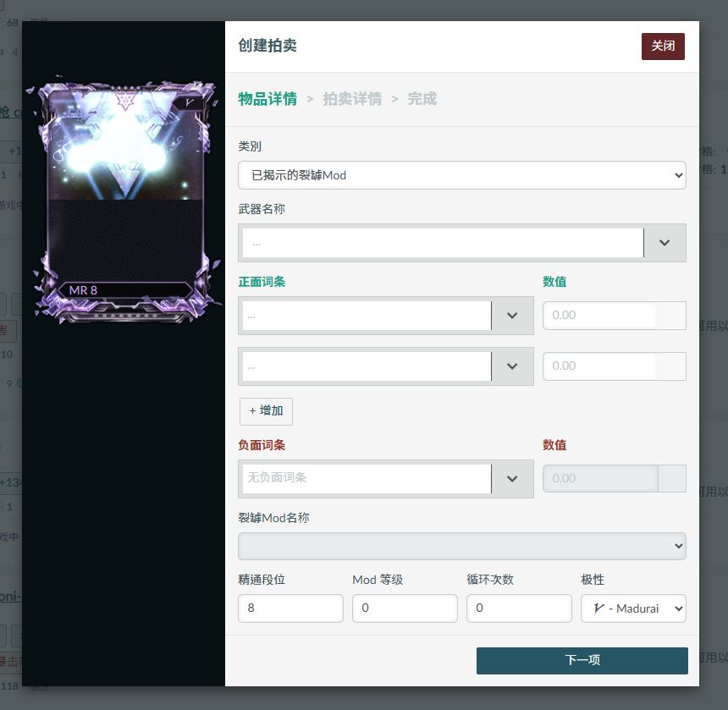This screenshot has height=710, width=728.
Task: Click the 循环次数 input field
Action: [519, 608]
